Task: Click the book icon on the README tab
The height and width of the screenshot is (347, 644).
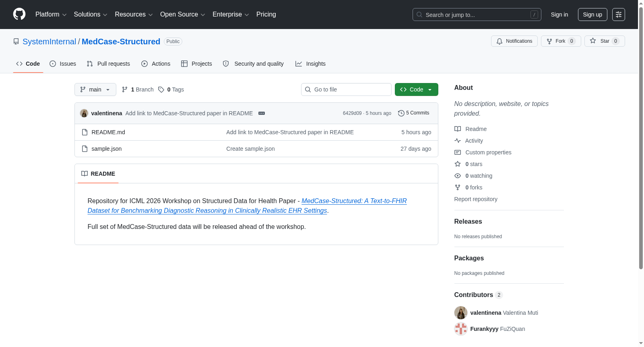Action: pos(85,174)
